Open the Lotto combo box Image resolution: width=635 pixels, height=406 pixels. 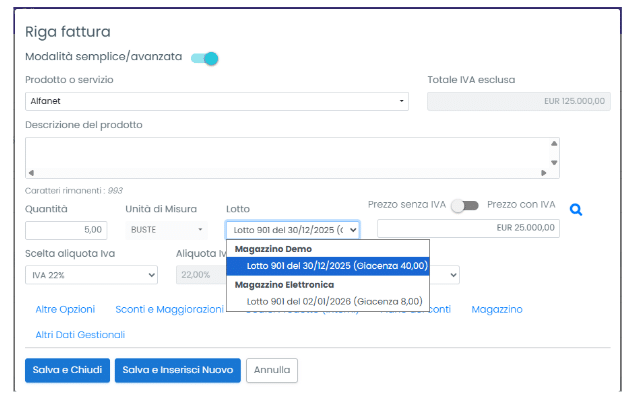291,230
